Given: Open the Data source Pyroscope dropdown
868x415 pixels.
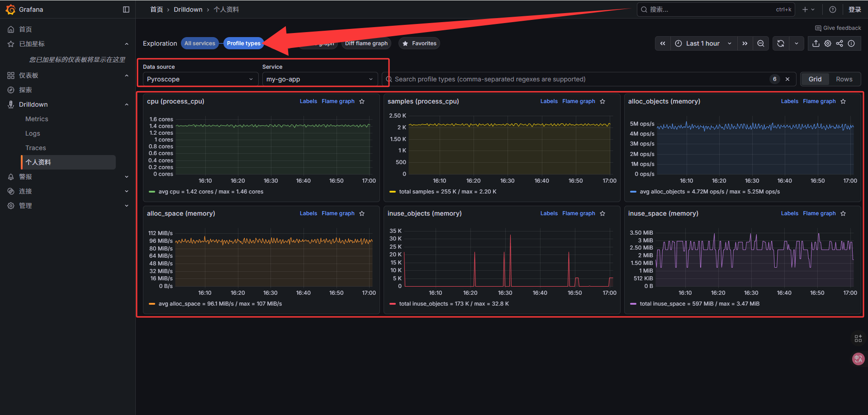Looking at the screenshot, I should coord(199,79).
